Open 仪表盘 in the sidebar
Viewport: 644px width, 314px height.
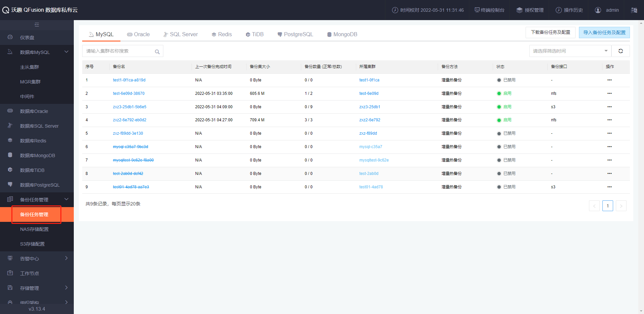pyautogui.click(x=27, y=38)
